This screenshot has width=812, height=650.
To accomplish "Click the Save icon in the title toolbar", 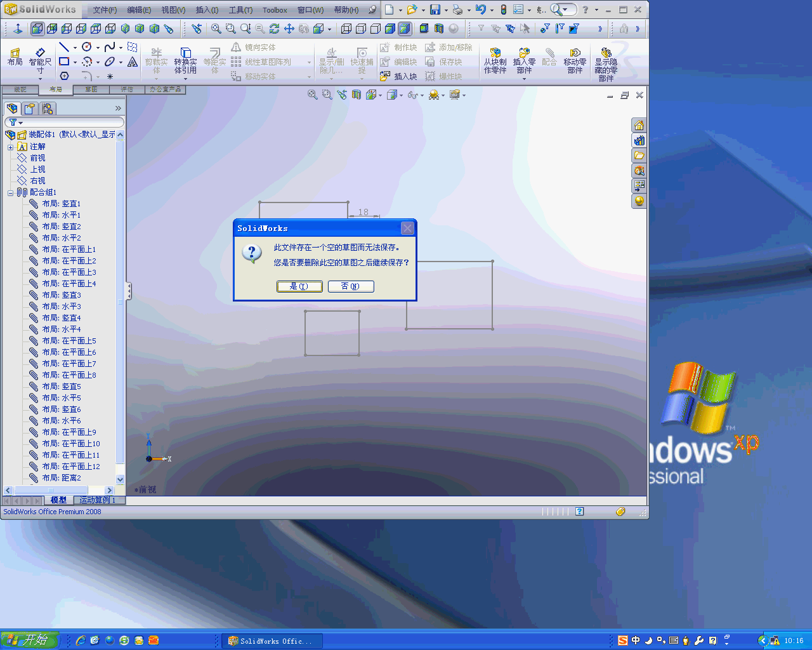I will 435,10.
